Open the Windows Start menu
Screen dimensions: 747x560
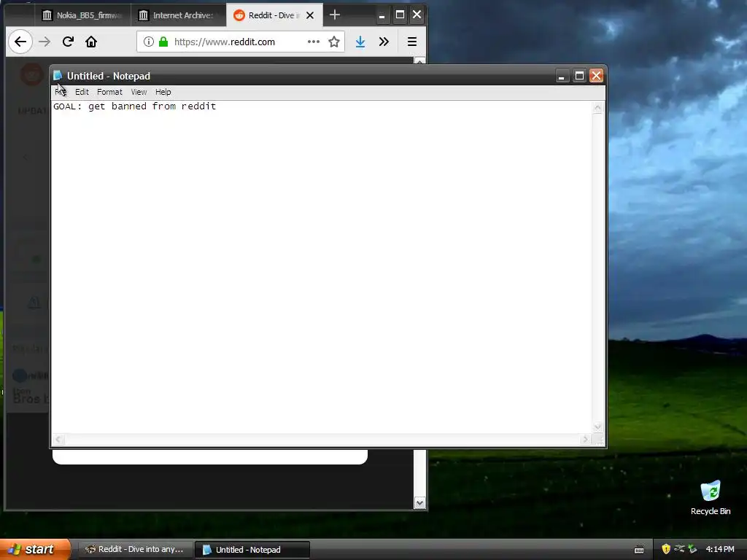tap(34, 550)
